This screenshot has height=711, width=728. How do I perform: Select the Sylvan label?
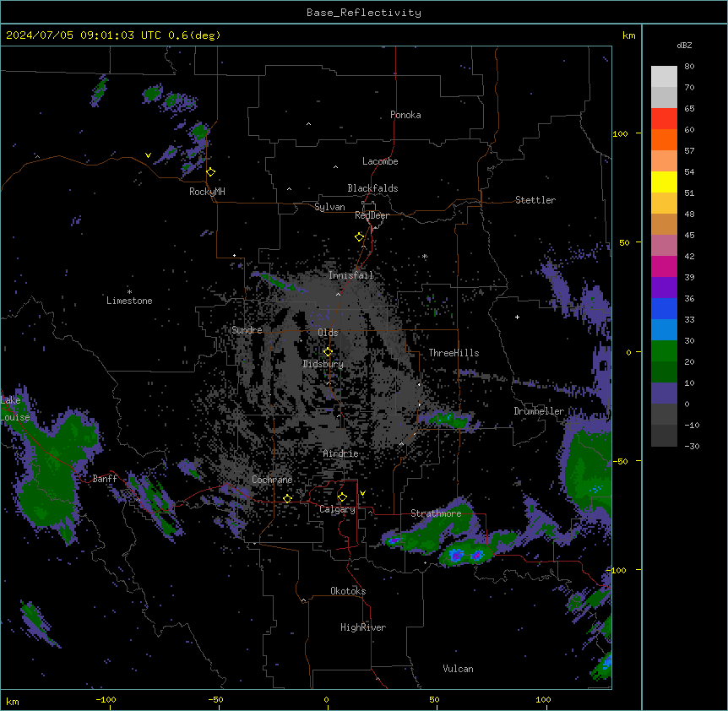(x=329, y=207)
